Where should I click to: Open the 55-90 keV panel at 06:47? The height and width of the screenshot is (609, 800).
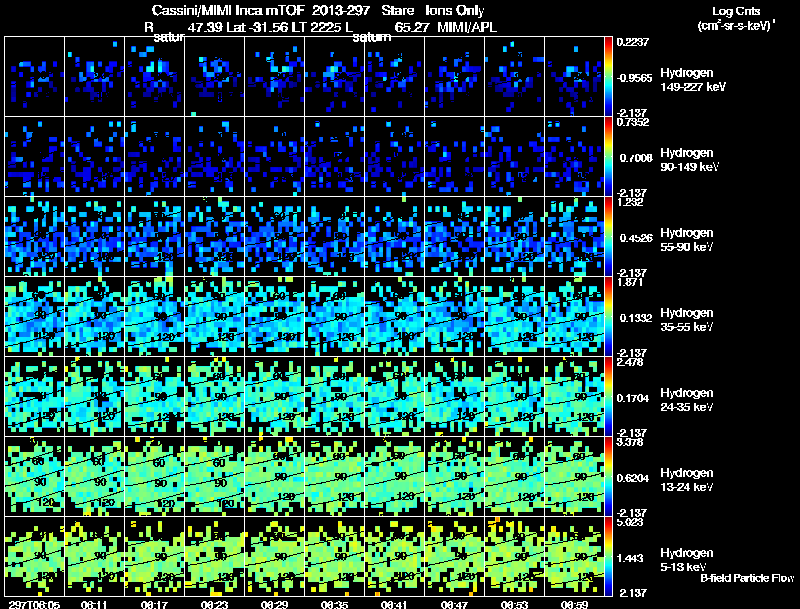455,237
